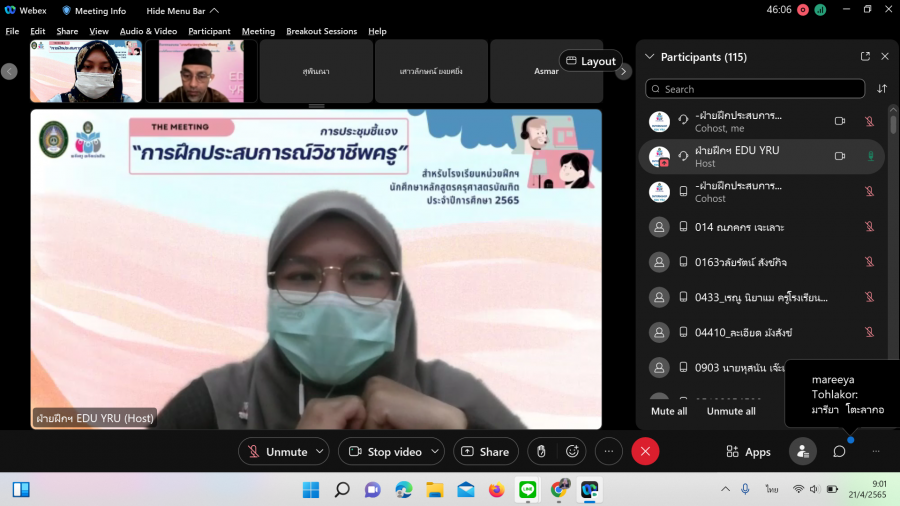Expand the Stop video options arrow

tap(436, 452)
